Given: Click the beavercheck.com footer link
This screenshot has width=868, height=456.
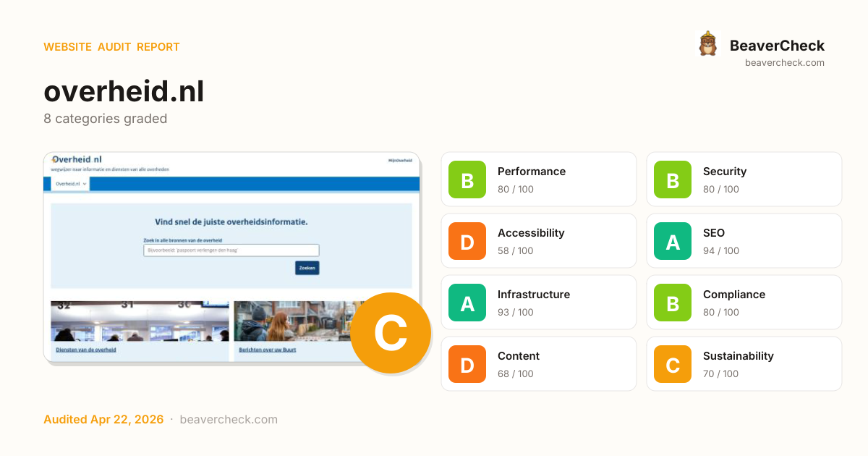Looking at the screenshot, I should [229, 420].
